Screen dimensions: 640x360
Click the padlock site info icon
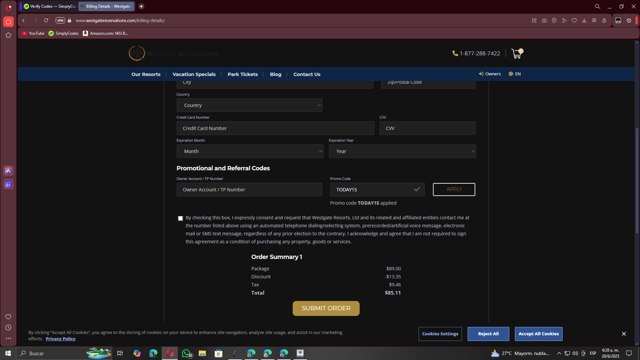click(69, 20)
